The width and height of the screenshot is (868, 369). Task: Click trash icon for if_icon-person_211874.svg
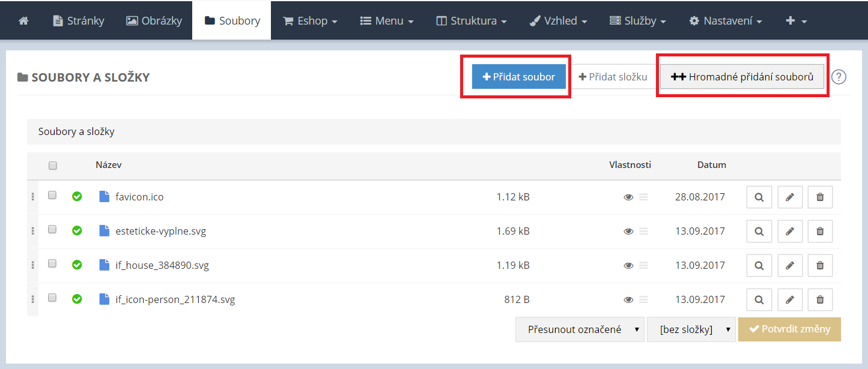tap(820, 299)
